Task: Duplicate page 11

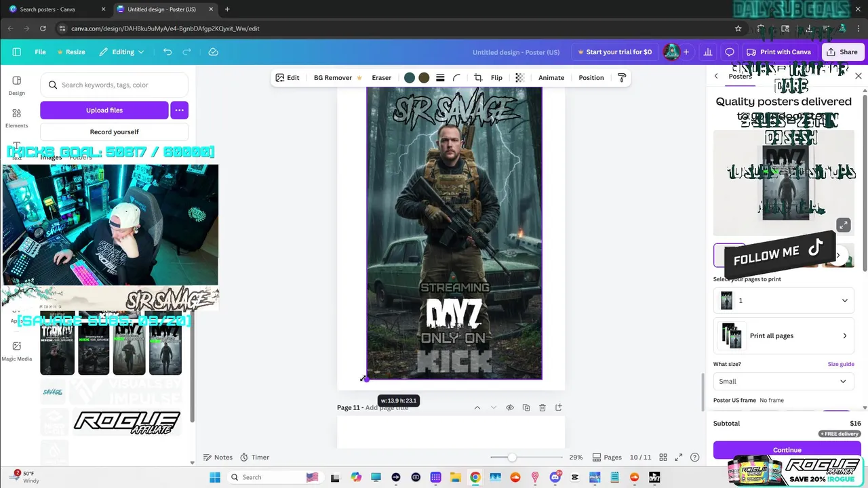Action: pyautogui.click(x=526, y=407)
